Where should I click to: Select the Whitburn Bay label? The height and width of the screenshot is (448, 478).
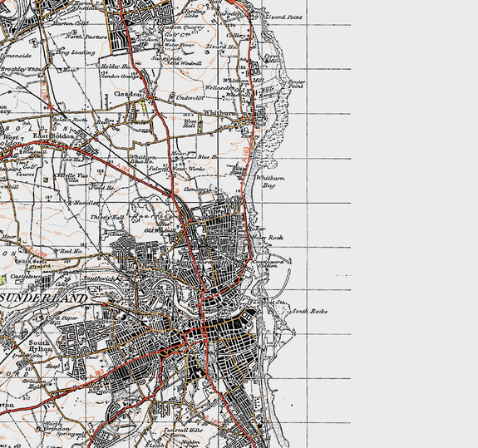(x=270, y=182)
